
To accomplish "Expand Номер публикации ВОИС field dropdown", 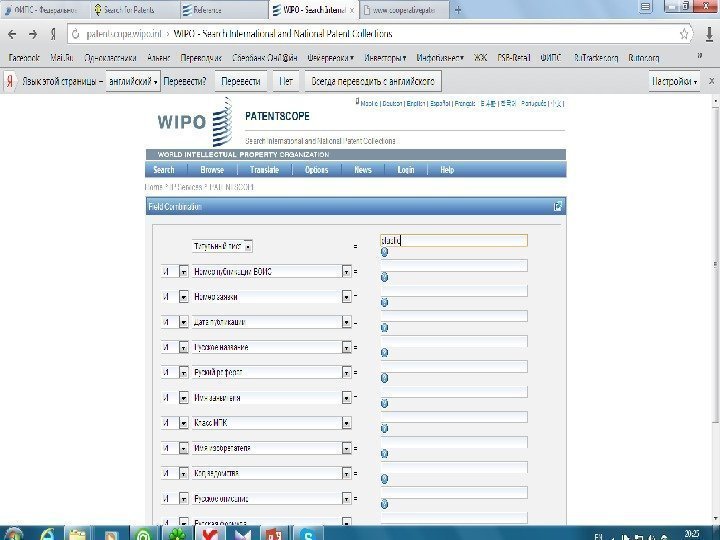I will click(x=347, y=272).
